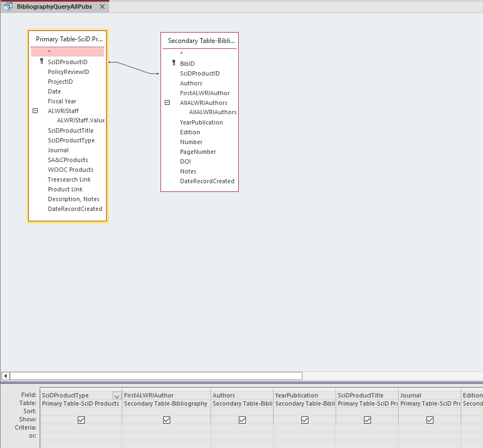Uncheck Show for the SciDProductType column
Screen dimensions: 483x448
(x=82, y=420)
